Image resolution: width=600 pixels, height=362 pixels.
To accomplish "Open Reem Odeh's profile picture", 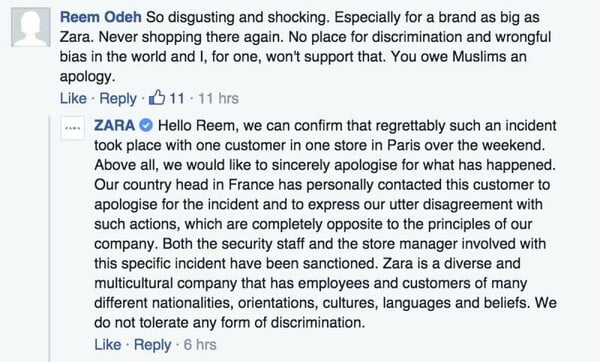I will (x=31, y=27).
